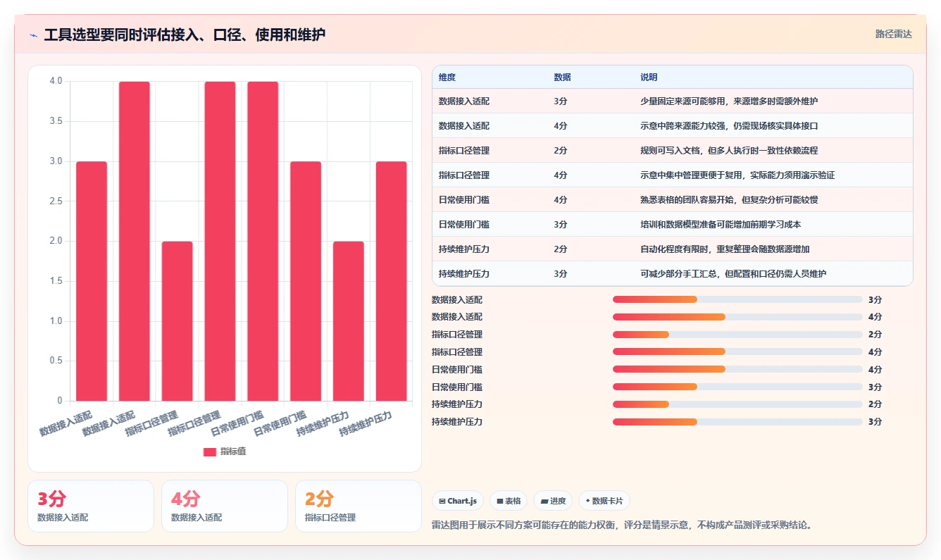Image resolution: width=941 pixels, height=560 pixels.
Task: Click the 持续维护压力 progress bar showing 2分
Action: tap(737, 404)
